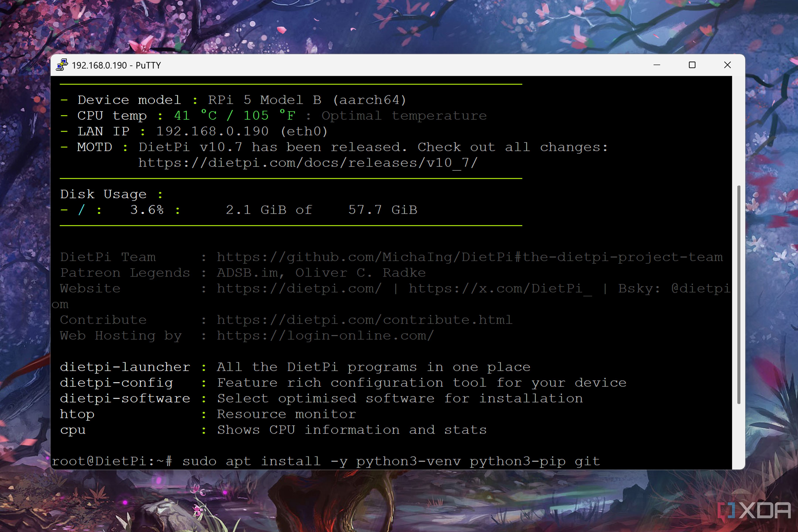Screen dimensions: 798x532
Task: Click the 'MOTD' label
Action: (x=95, y=147)
